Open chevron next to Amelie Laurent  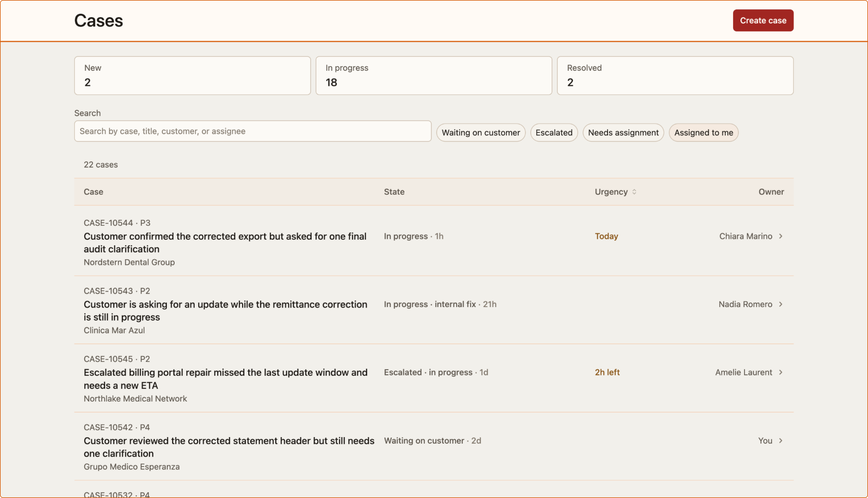tap(780, 373)
